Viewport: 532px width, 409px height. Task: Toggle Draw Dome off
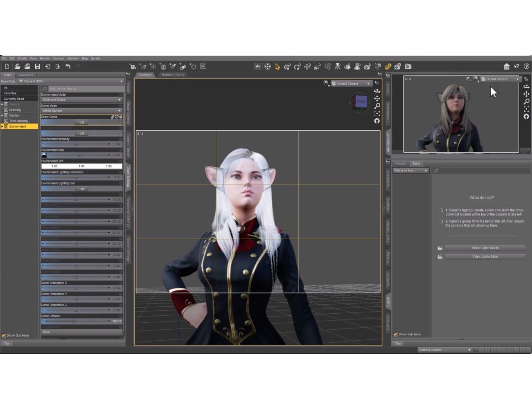(81, 122)
